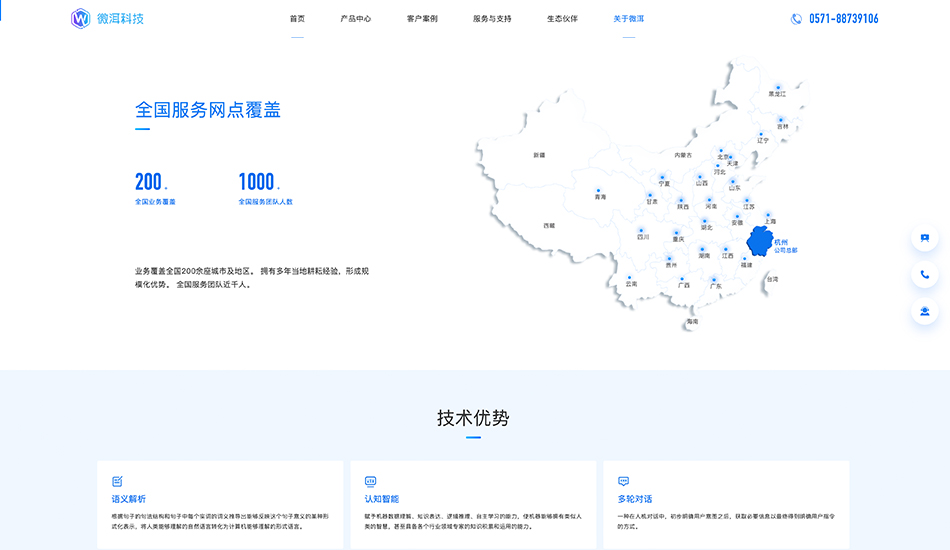Click the 黑龙江 dot on the map
This screenshot has height=550, width=950.
coord(779,86)
